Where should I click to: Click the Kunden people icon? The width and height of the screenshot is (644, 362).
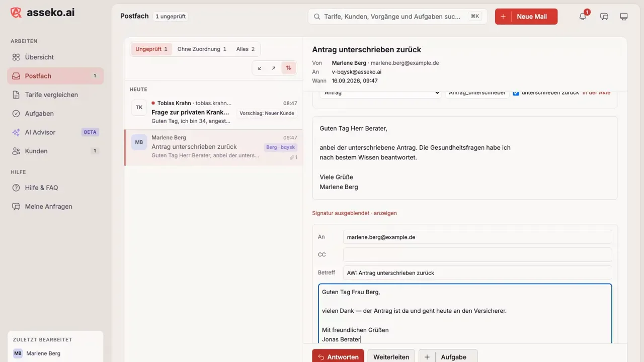[16, 151]
